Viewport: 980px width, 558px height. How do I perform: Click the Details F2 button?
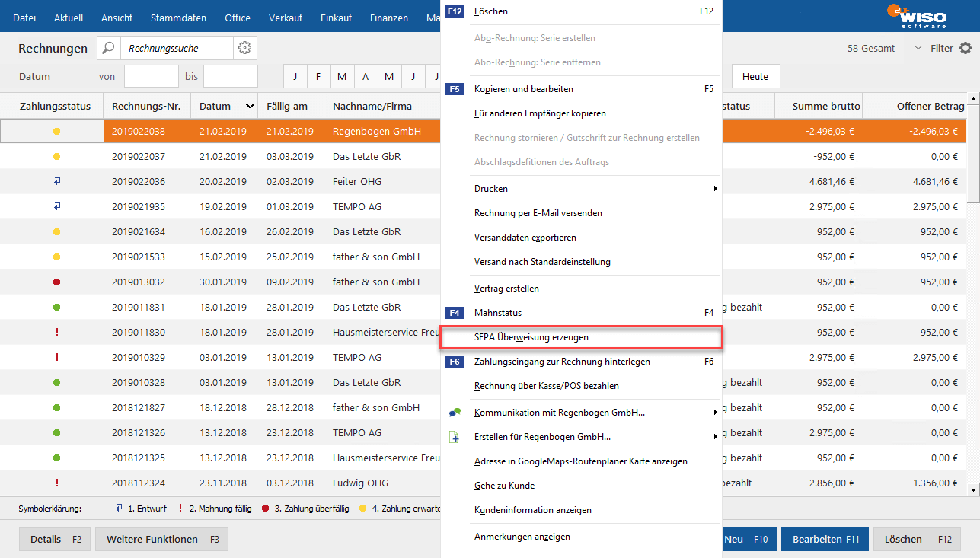click(x=56, y=539)
